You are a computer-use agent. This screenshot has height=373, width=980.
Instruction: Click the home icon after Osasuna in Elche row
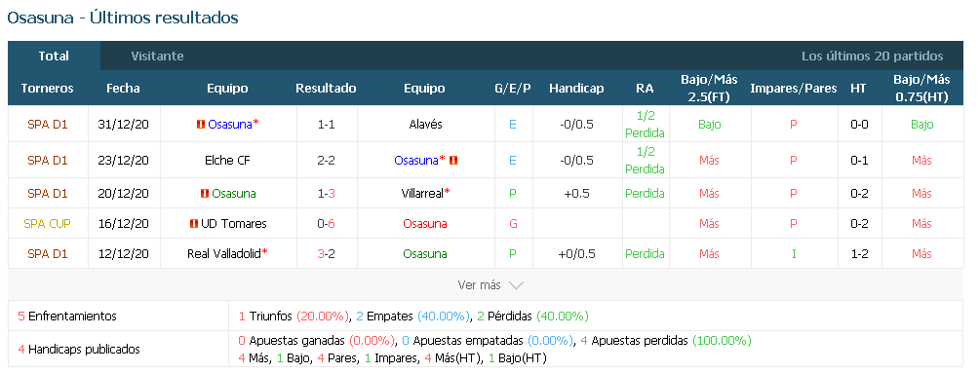453,161
